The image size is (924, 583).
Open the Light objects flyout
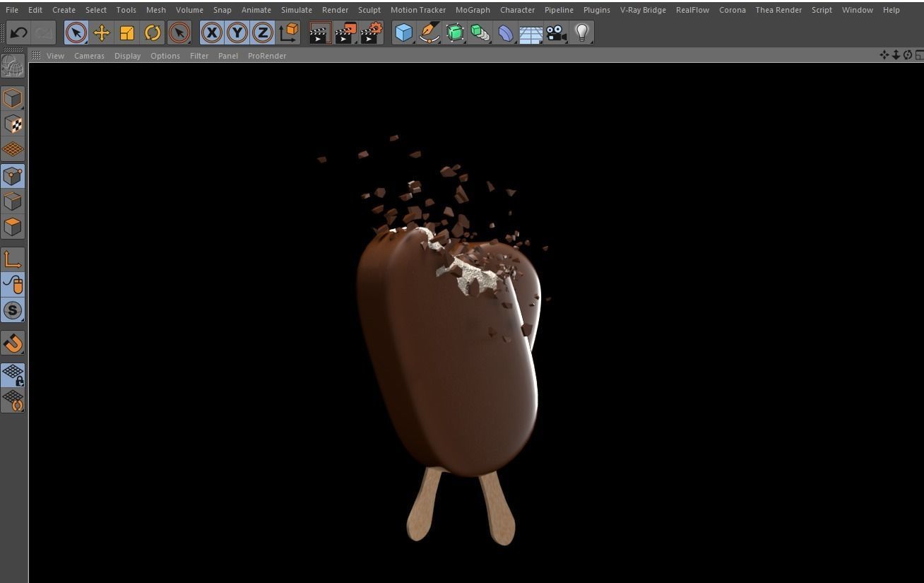(582, 33)
